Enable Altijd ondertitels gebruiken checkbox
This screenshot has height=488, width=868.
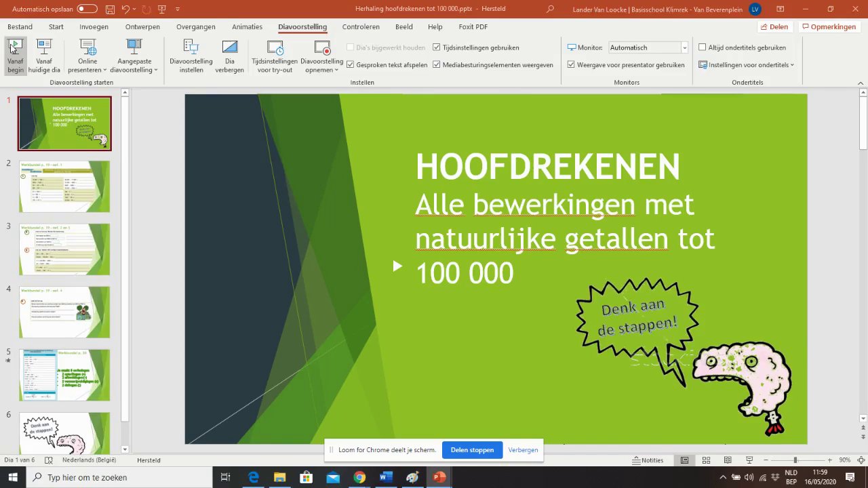[703, 47]
